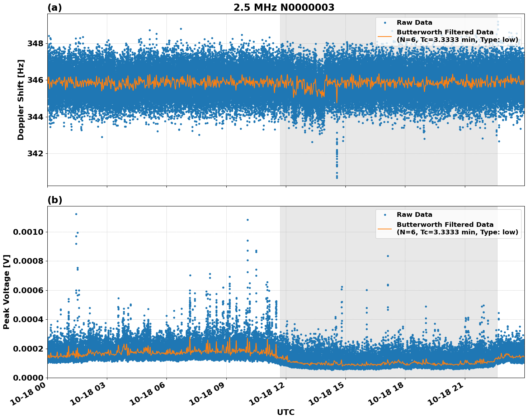Click the highest peak voltage data point above 0.0010
This screenshot has width=528, height=420.
[76, 214]
